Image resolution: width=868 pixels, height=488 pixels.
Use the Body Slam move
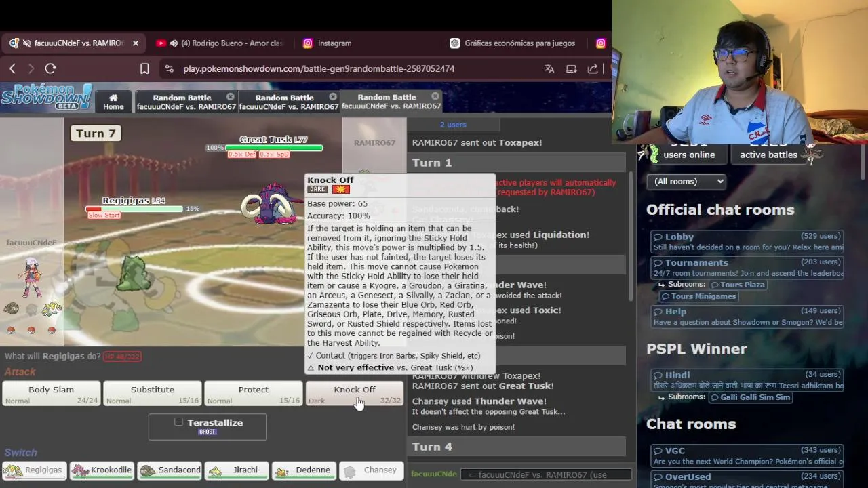point(52,394)
